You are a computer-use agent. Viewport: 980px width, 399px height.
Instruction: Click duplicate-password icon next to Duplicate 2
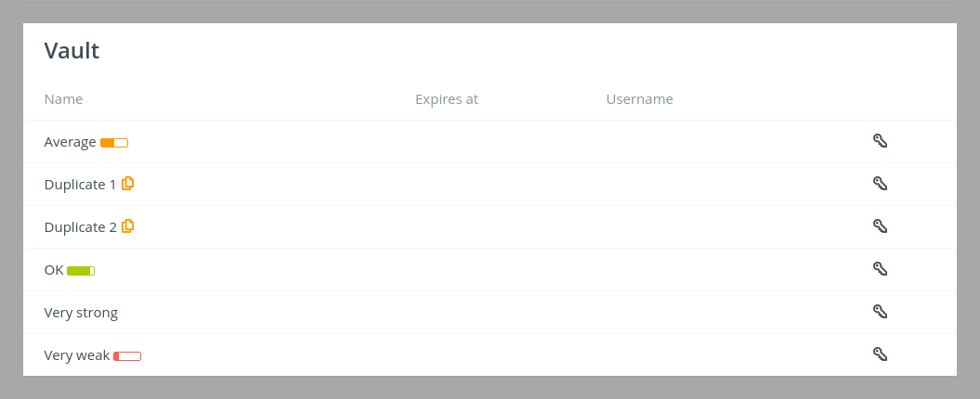tap(127, 226)
